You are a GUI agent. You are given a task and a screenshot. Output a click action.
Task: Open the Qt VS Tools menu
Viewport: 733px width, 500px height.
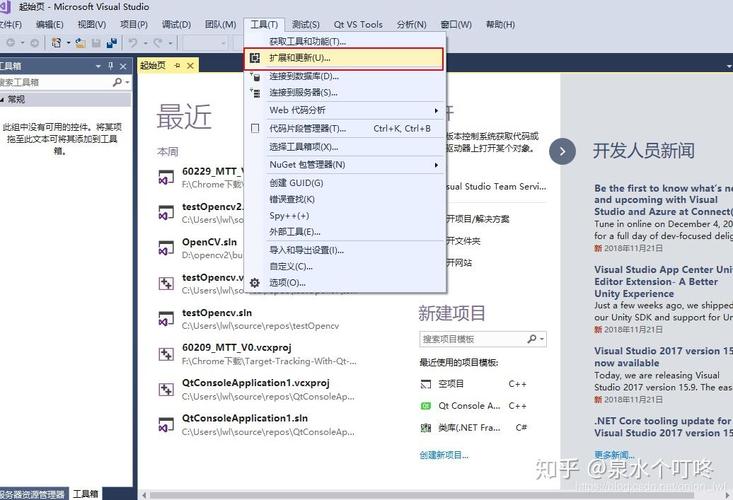(358, 24)
